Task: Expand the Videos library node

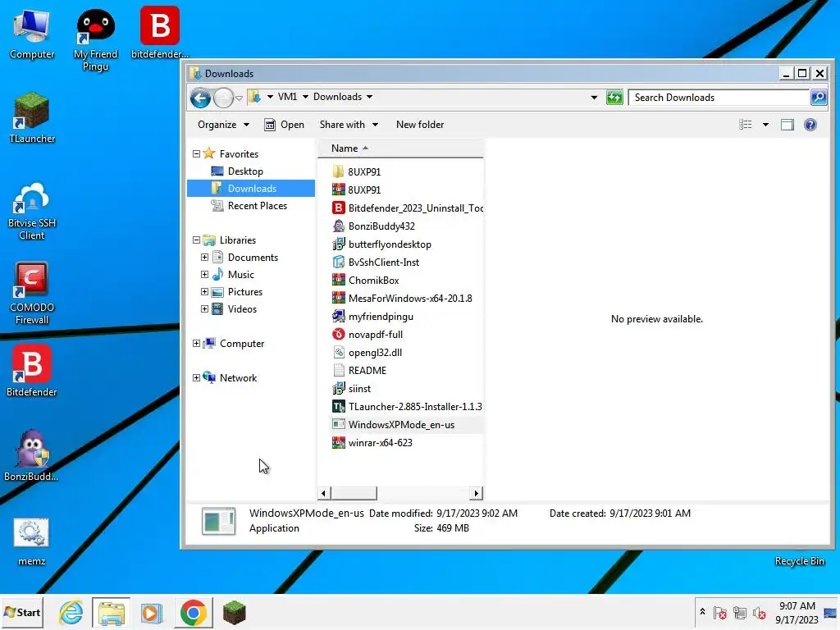Action: point(204,309)
